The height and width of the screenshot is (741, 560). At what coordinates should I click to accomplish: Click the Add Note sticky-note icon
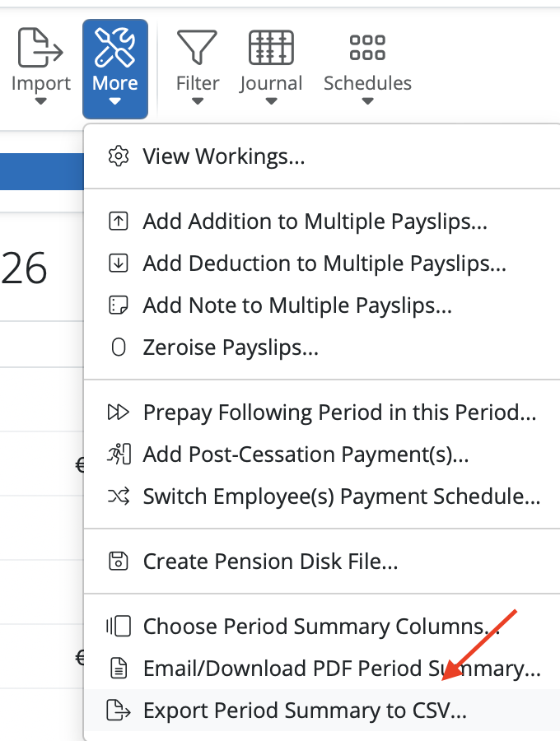119,305
